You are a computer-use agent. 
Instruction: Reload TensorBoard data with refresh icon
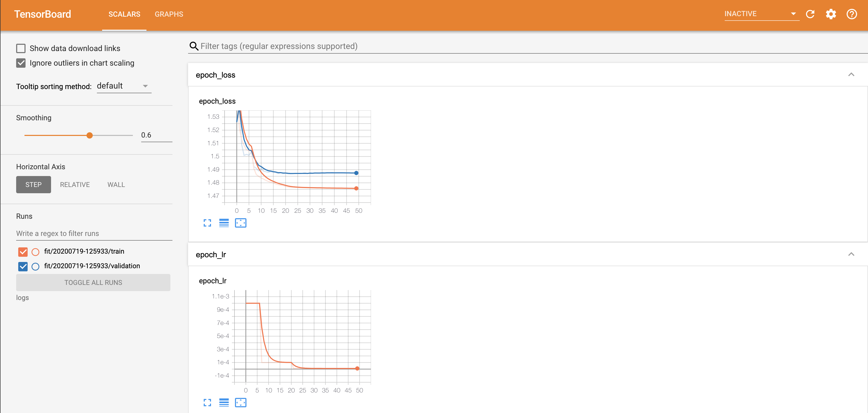[x=810, y=14]
